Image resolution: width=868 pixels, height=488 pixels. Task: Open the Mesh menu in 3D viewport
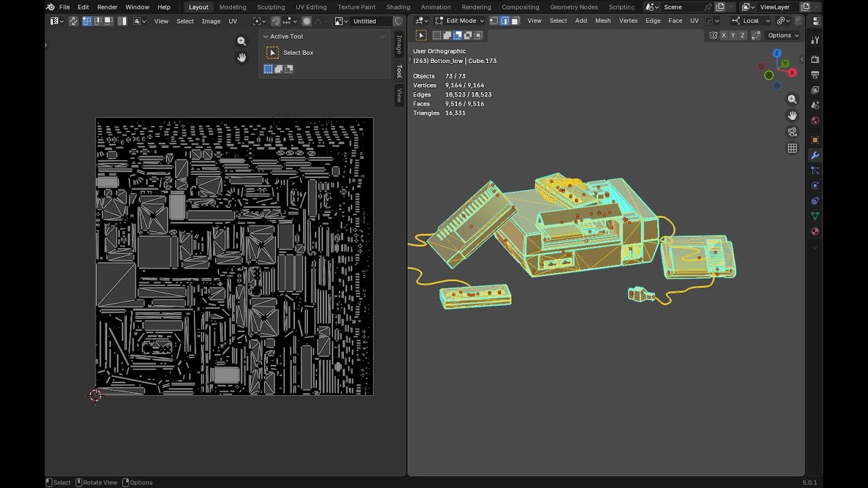[603, 21]
